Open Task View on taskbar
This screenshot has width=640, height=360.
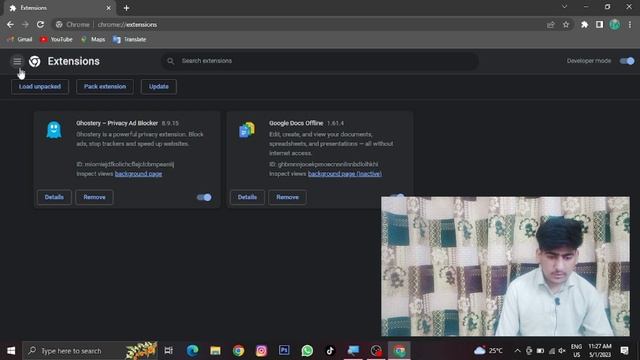[169, 351]
